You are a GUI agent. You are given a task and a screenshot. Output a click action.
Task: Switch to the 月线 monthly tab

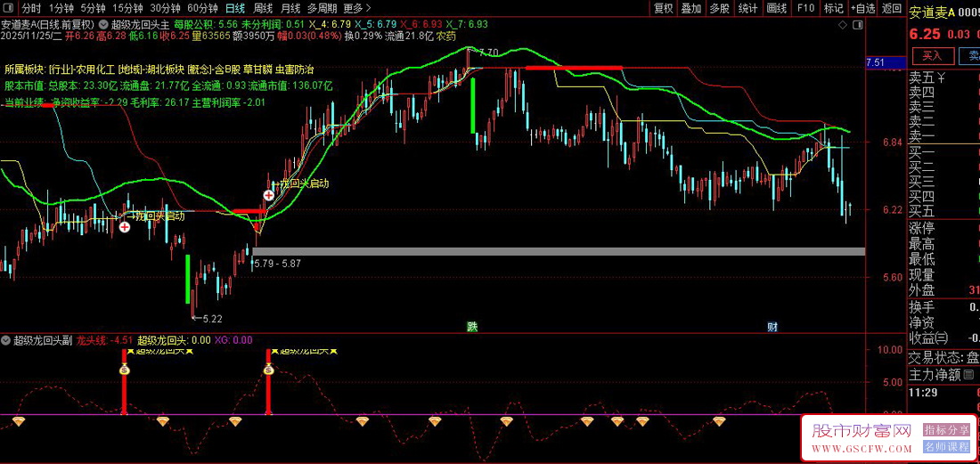coord(290,8)
